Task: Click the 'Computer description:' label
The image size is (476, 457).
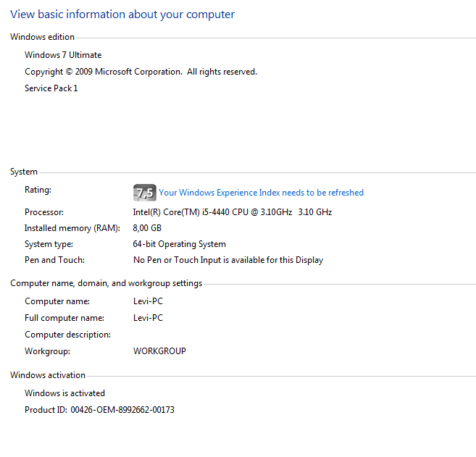Action: [x=67, y=335]
